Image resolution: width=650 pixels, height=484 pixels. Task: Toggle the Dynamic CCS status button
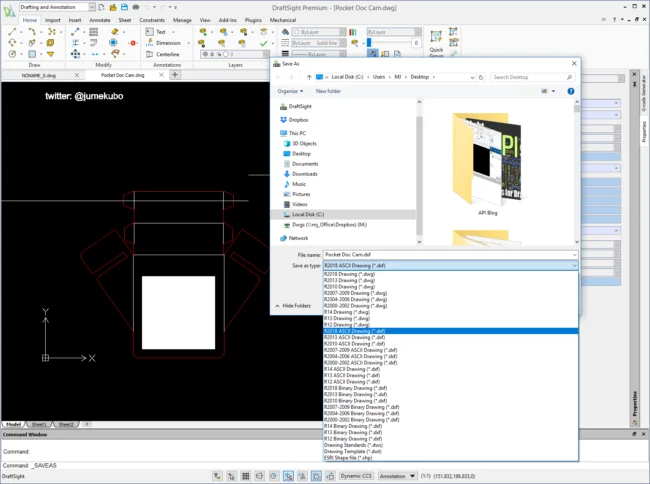coord(356,478)
